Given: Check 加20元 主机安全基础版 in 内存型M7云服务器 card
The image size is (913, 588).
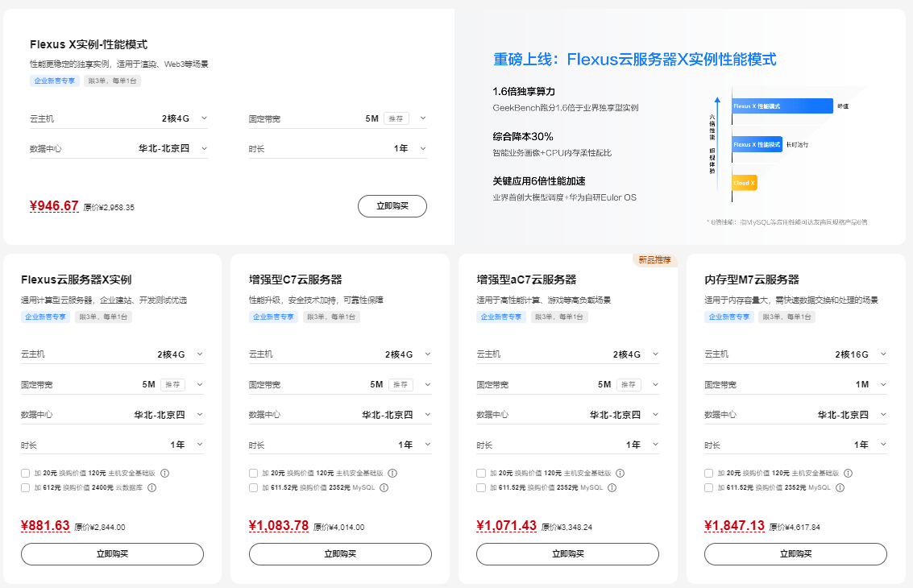Looking at the screenshot, I should 708,474.
